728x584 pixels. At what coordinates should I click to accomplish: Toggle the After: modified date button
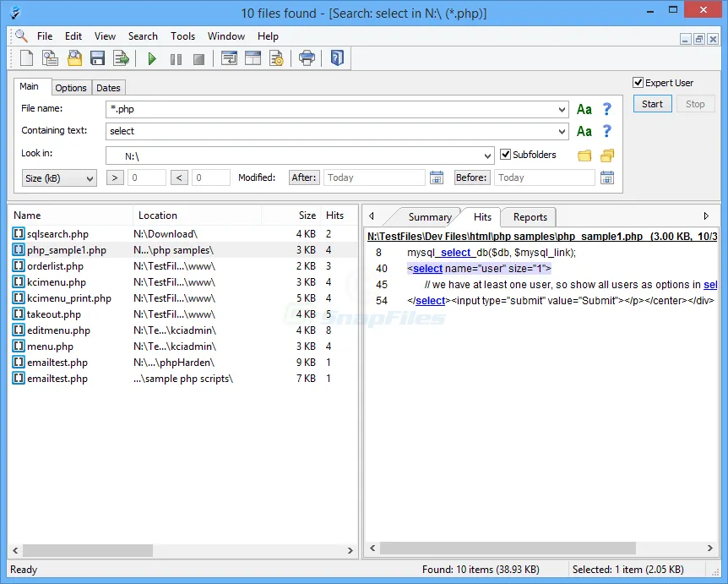tap(304, 177)
